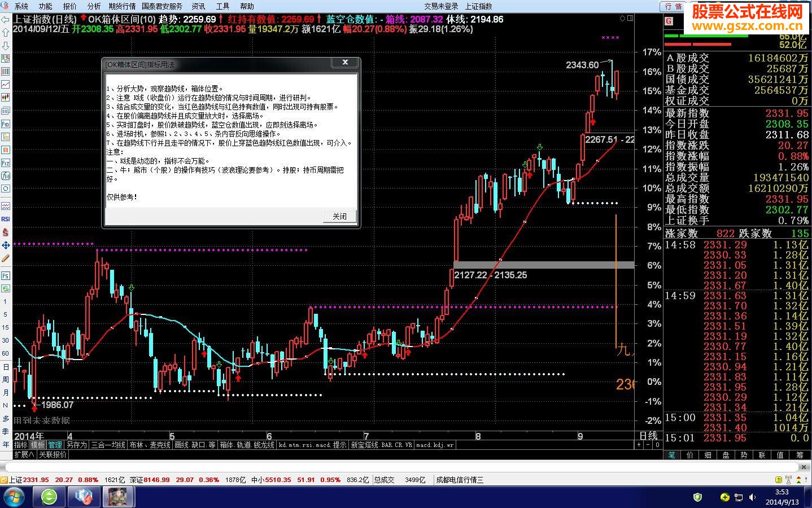Click the down arrow icon in left sidebar
Image resolution: width=812 pixels, height=508 pixels.
tap(6, 45)
